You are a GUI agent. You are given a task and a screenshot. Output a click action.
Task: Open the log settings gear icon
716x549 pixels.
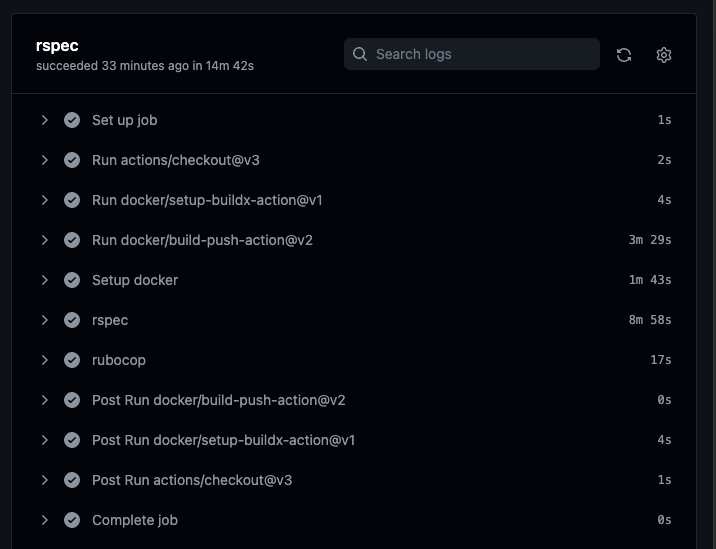coord(663,55)
